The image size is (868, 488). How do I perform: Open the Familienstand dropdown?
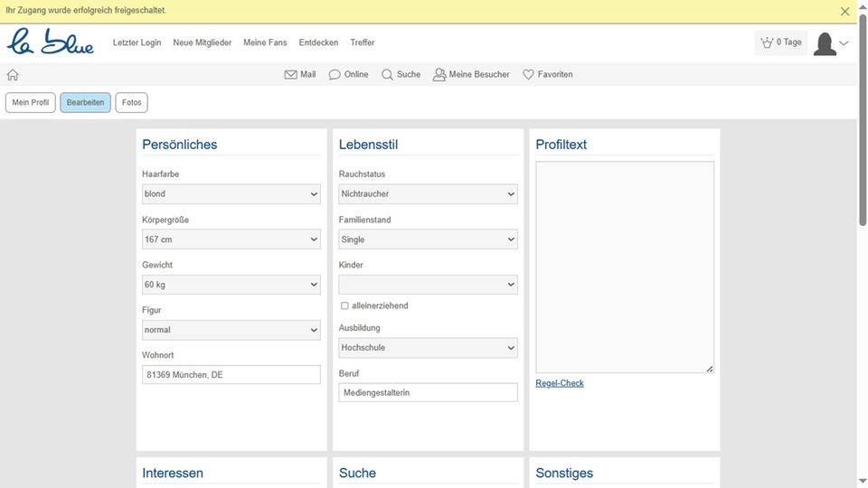pos(428,239)
